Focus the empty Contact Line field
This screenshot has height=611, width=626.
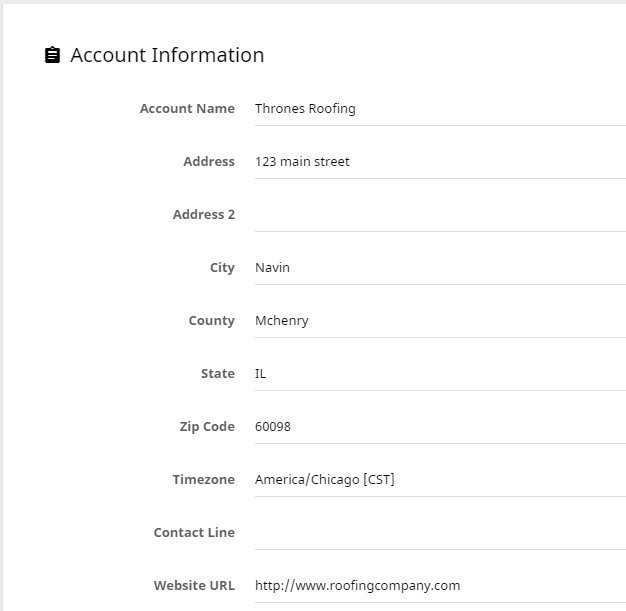(x=440, y=533)
